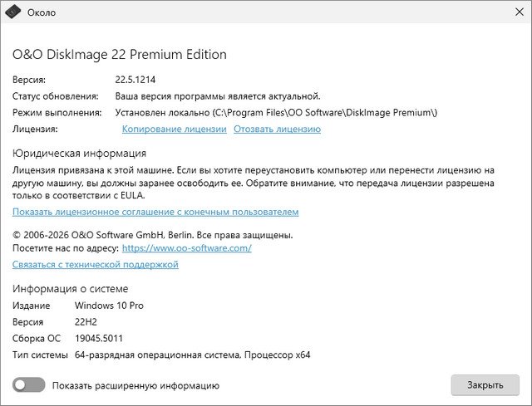Click the O&O DiskImage title bar icon

pyautogui.click(x=12, y=12)
